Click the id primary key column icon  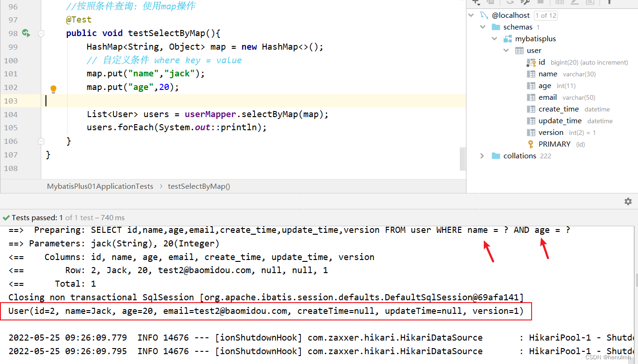click(531, 62)
